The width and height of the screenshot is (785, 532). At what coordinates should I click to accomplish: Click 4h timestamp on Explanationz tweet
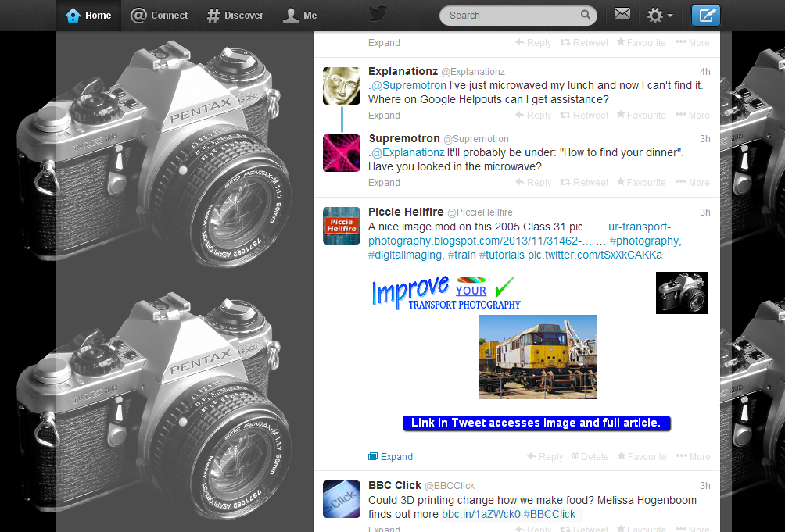pyautogui.click(x=705, y=72)
